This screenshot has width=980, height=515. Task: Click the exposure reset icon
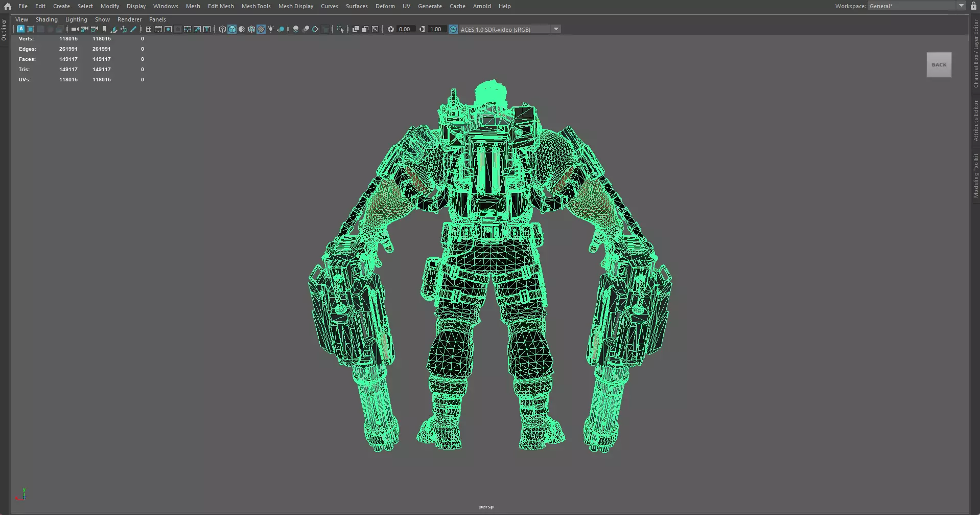[x=391, y=29]
